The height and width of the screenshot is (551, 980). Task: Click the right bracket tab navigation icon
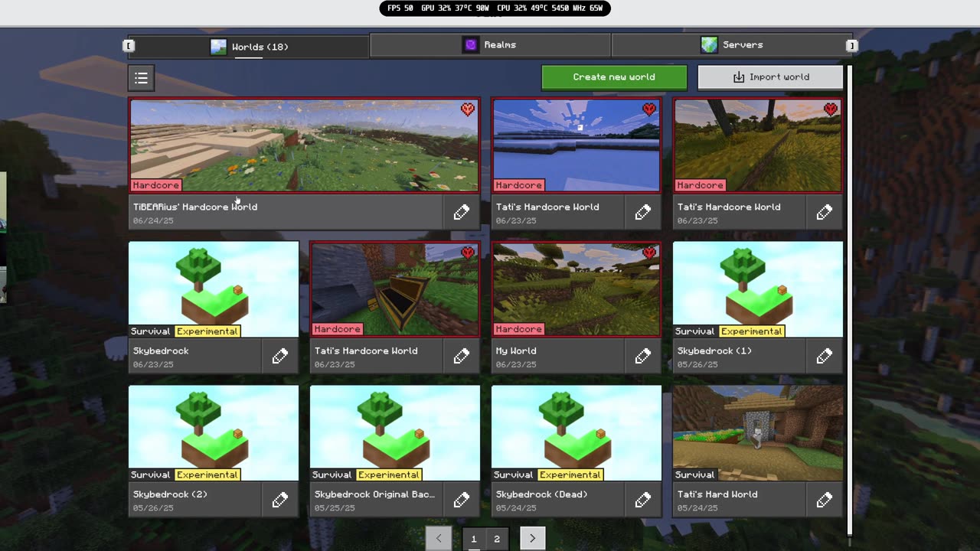(851, 46)
